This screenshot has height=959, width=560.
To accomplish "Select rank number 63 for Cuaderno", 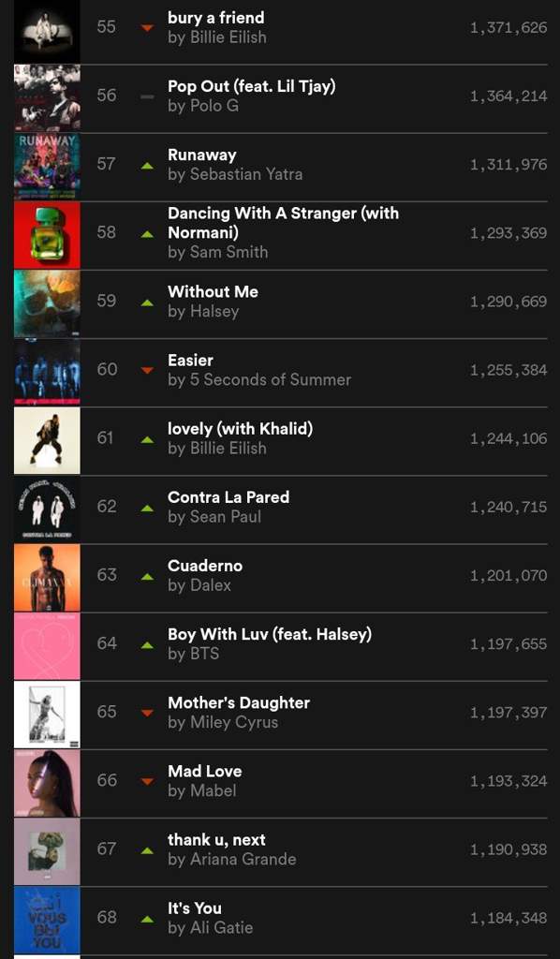I will (x=107, y=575).
